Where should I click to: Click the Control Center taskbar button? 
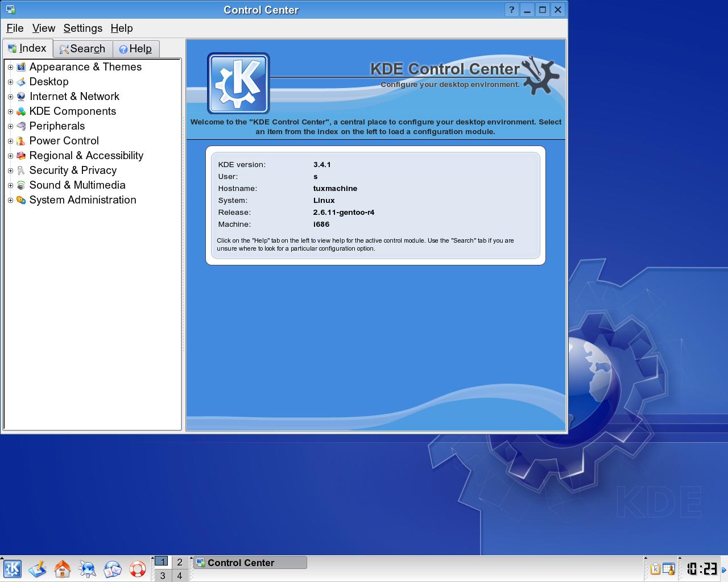click(x=250, y=563)
